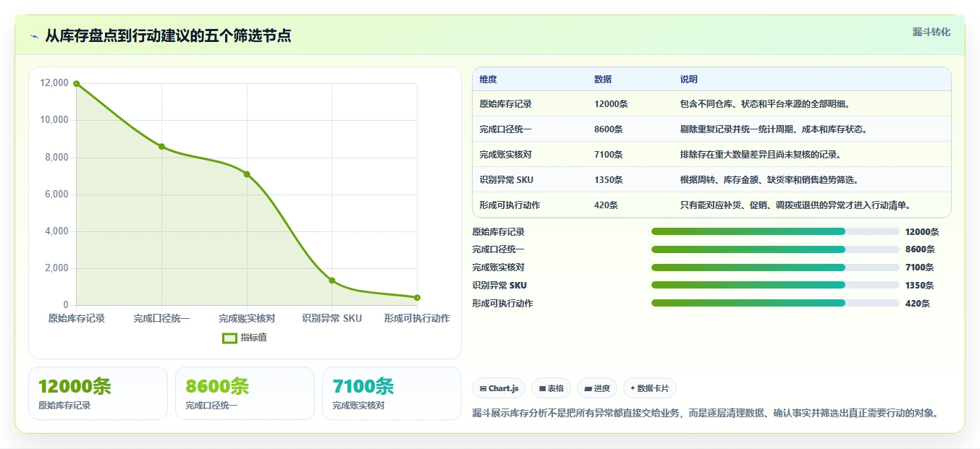The width and height of the screenshot is (980, 449).
Task: Click the chart data point for 原始库存记录
Action: coord(77,84)
